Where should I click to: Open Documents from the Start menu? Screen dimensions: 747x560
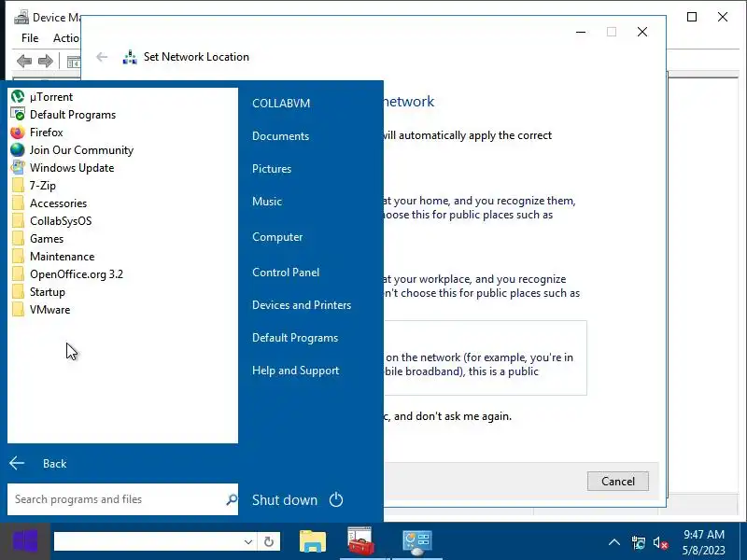[x=281, y=136]
